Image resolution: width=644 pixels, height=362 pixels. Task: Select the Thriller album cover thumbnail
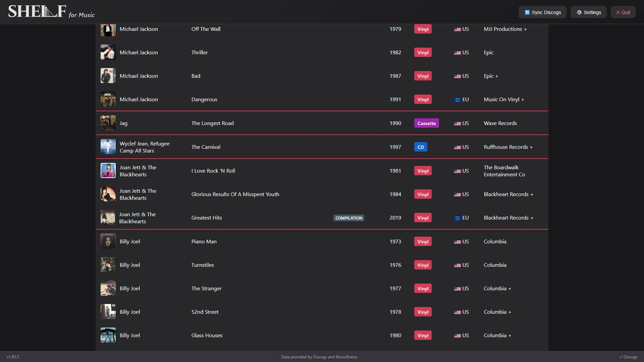point(108,52)
